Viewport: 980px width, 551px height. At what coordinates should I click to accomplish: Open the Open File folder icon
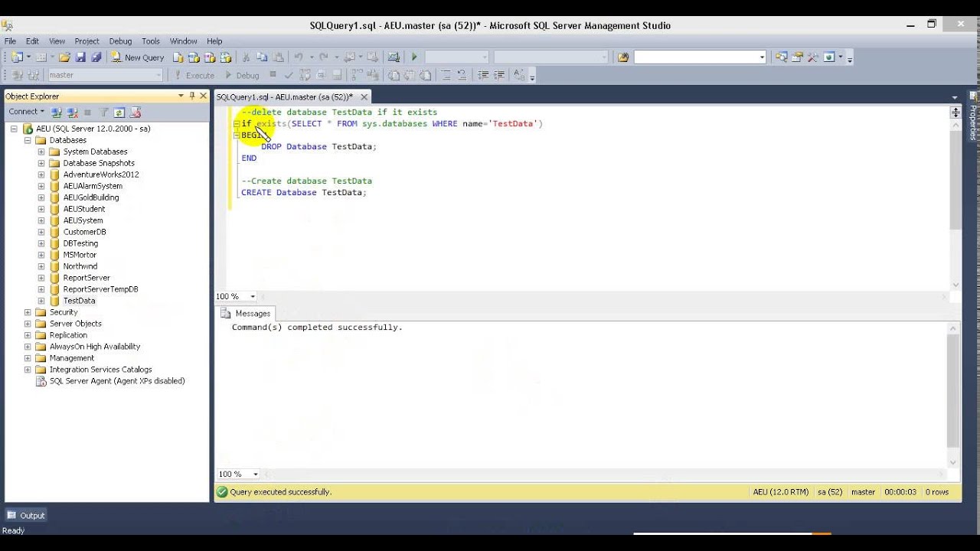tap(64, 57)
